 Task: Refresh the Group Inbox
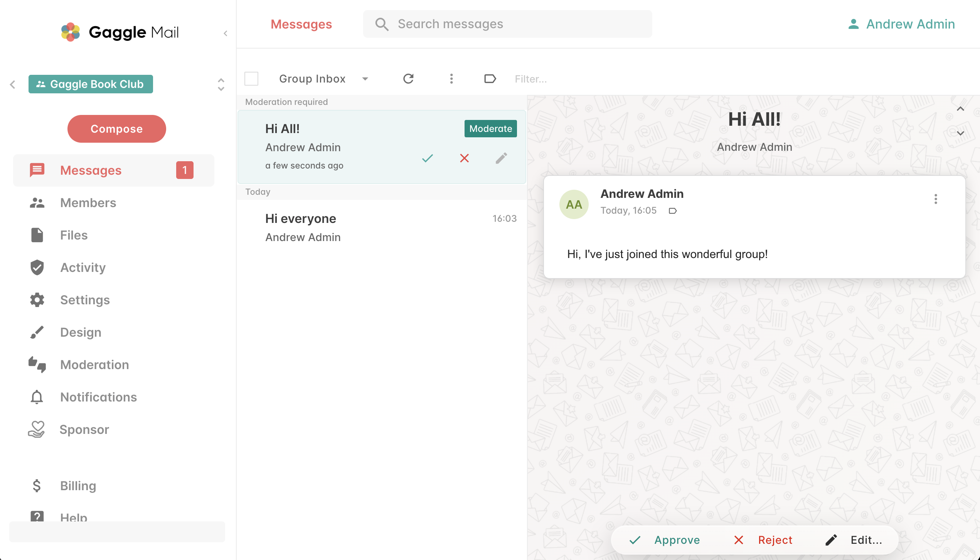point(408,79)
